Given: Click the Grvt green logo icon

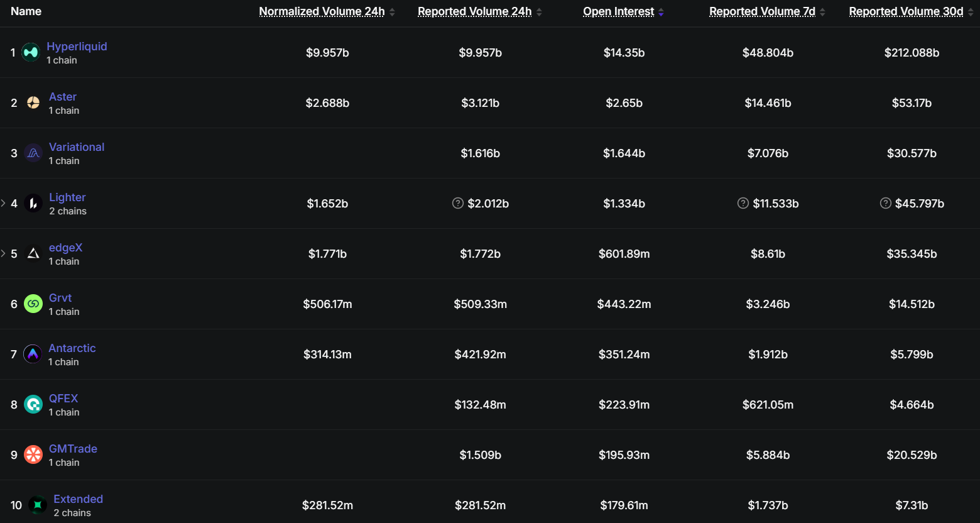Looking at the screenshot, I should 33,304.
